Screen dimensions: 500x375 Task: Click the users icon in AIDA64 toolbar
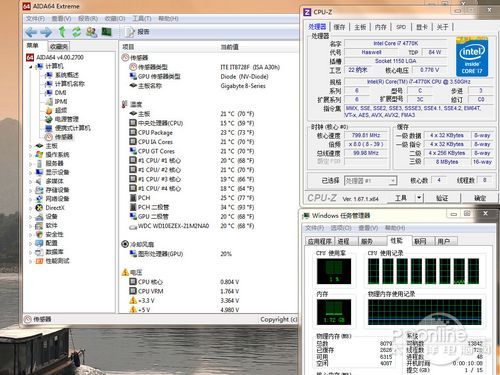[91, 32]
